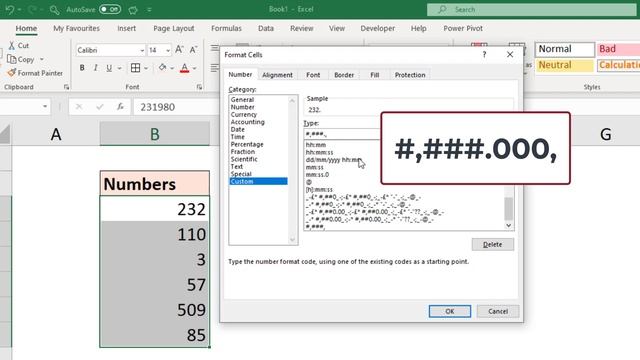The height and width of the screenshot is (360, 640).
Task: Select the Scientific category
Action: [x=244, y=159]
